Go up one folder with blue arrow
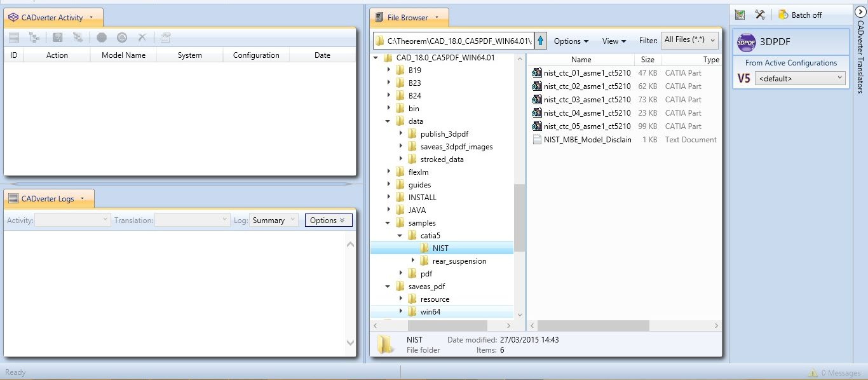Image resolution: width=868 pixels, height=380 pixels. coord(541,41)
